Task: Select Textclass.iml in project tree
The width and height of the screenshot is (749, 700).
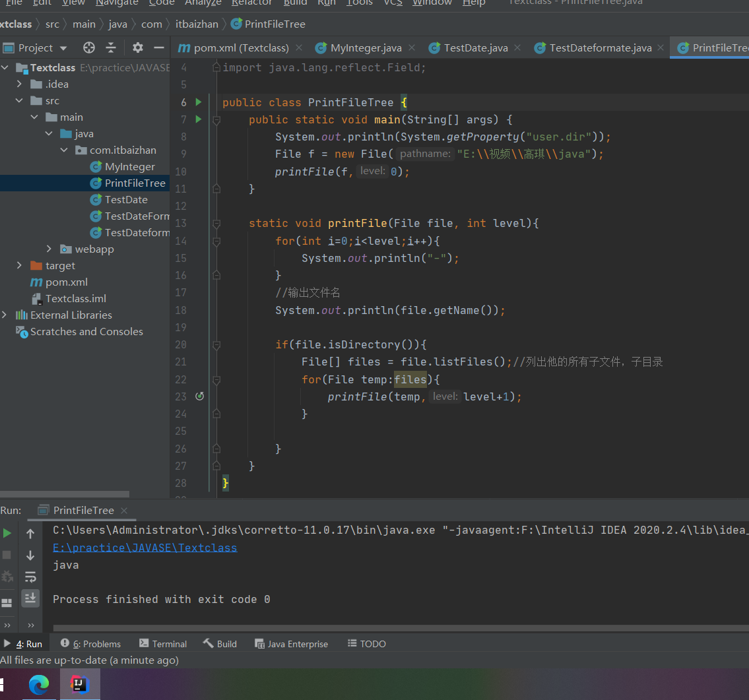Action: (76, 298)
